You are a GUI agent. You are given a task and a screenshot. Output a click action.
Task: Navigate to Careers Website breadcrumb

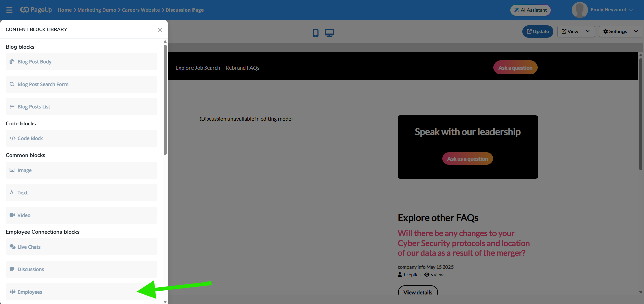(141, 10)
